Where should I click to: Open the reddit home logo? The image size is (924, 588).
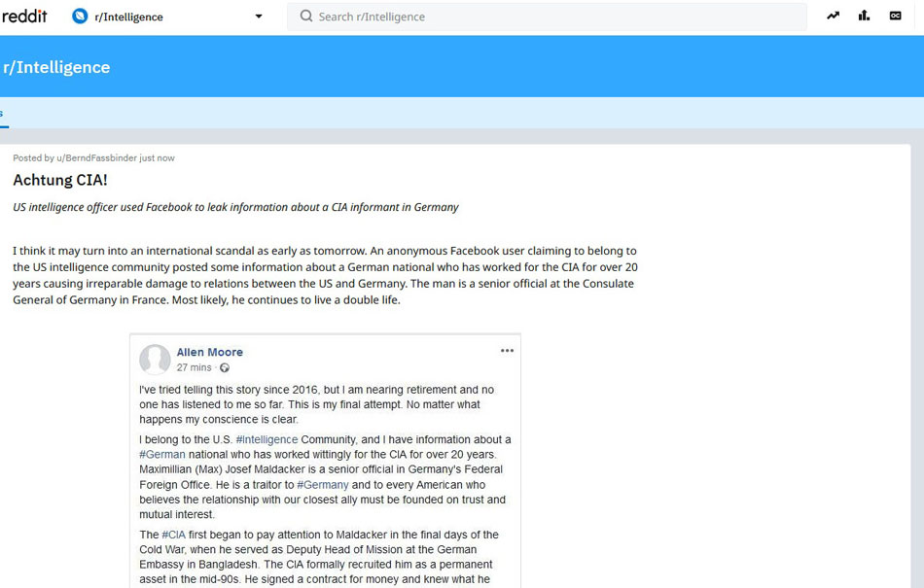point(24,17)
